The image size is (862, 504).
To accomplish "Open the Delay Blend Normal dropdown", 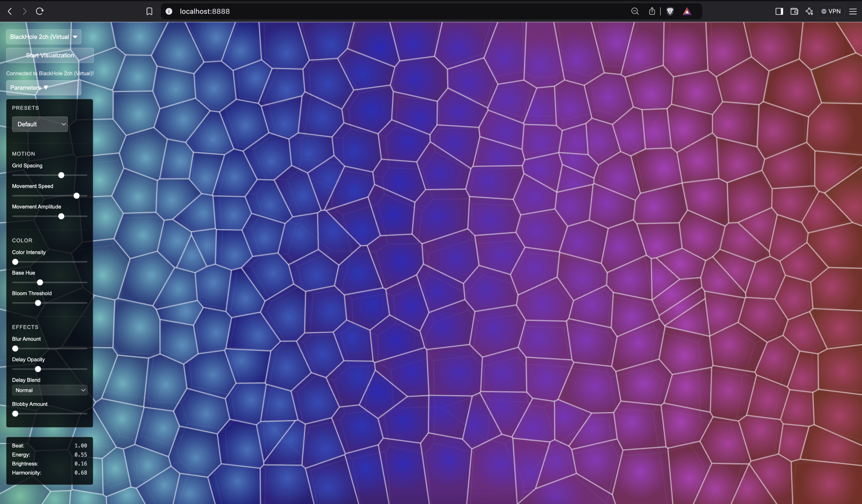I will pyautogui.click(x=50, y=390).
